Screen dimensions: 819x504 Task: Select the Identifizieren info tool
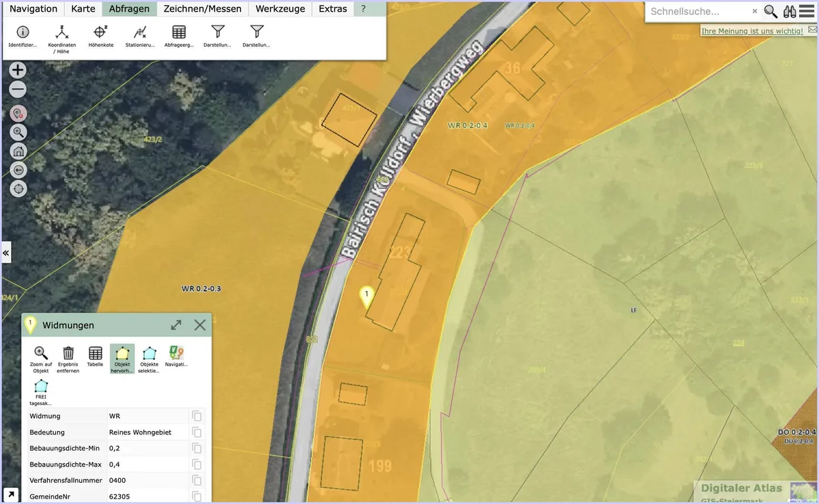coord(23,36)
